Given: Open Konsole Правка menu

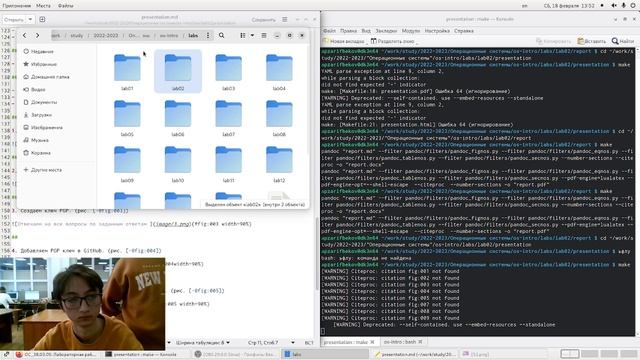Looking at the screenshot, I should point(348,31).
